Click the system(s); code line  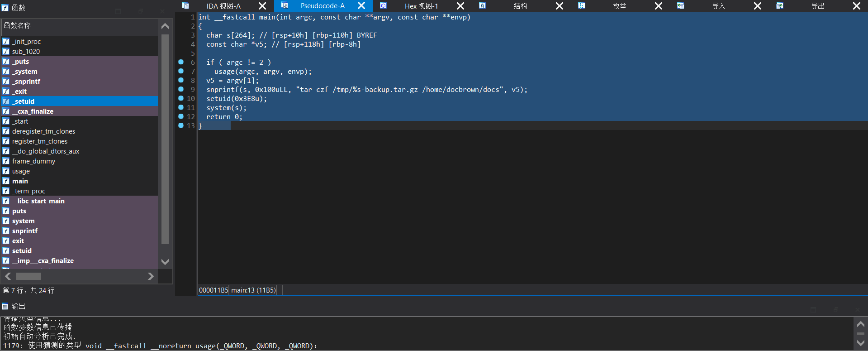(226, 108)
